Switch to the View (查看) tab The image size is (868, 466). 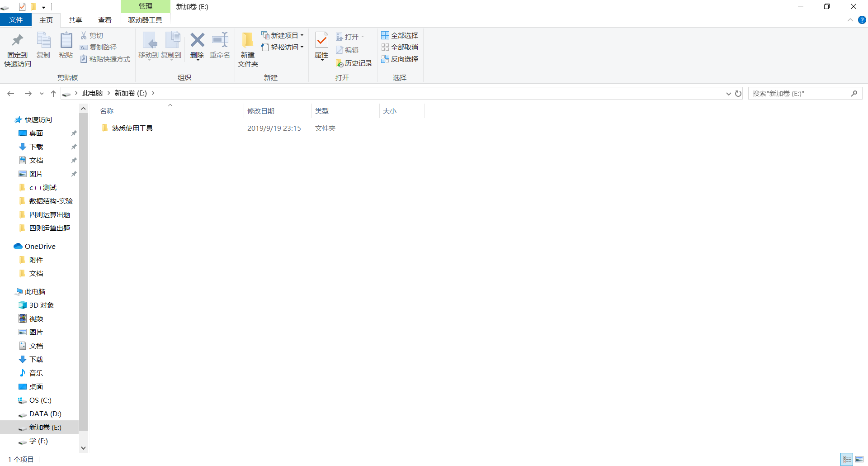pyautogui.click(x=105, y=20)
